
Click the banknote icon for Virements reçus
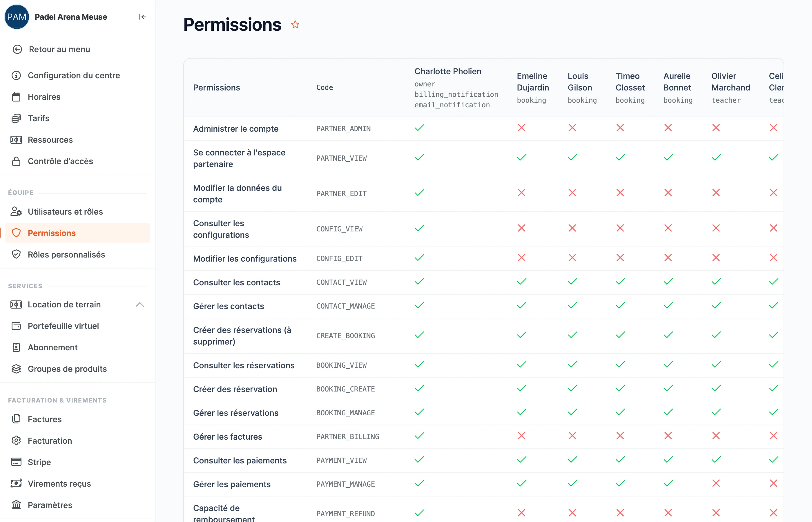pos(16,483)
